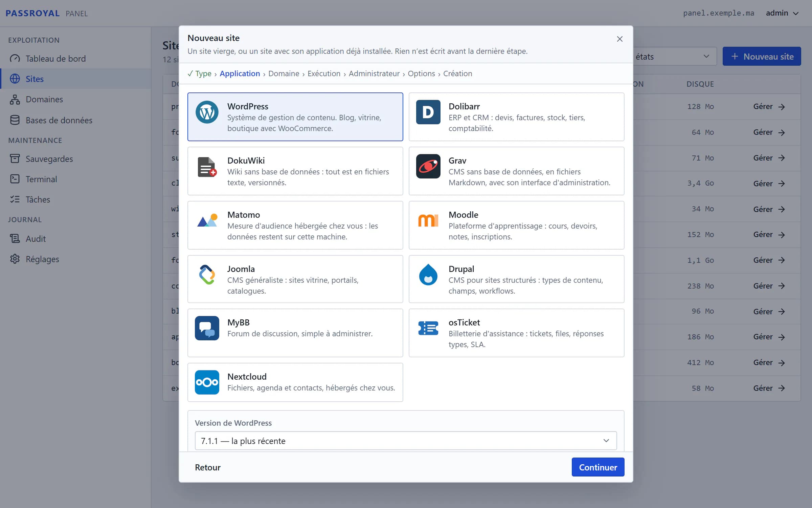Click the DISQUE column header
The width and height of the screenshot is (812, 508).
coord(700,84)
